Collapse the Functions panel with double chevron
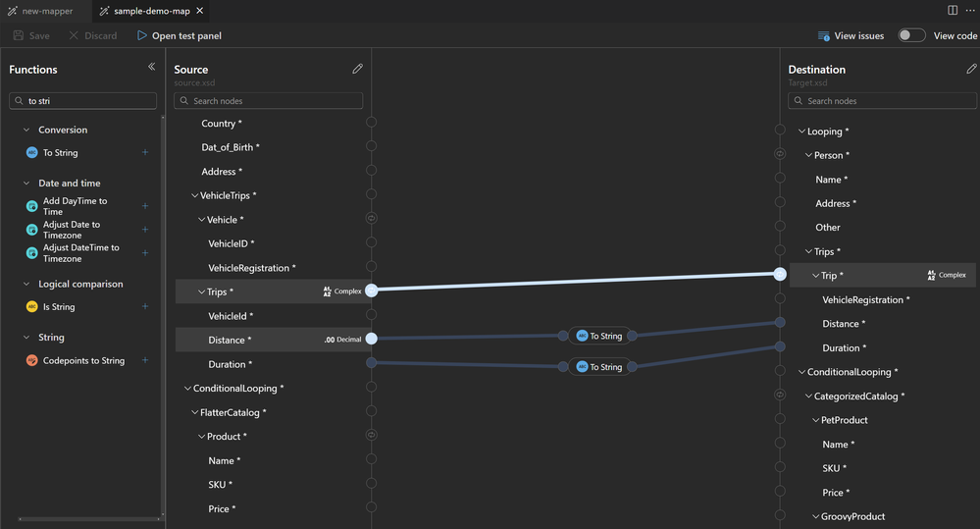 pyautogui.click(x=151, y=67)
